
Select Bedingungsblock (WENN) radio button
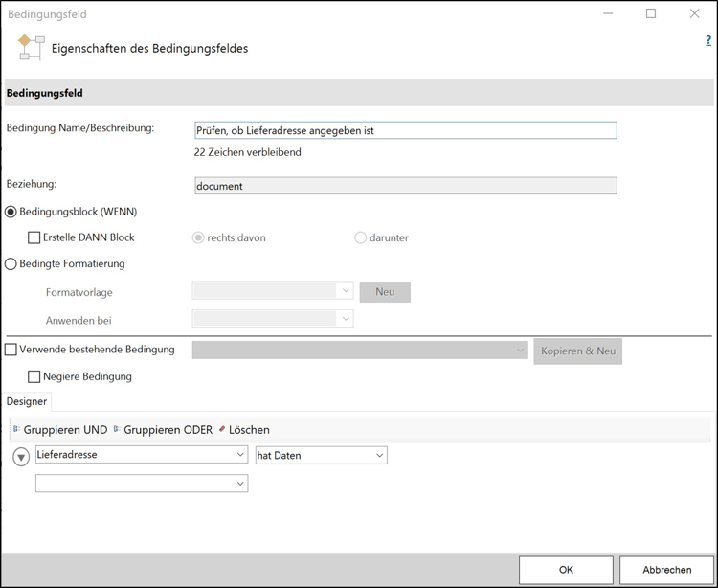11,212
